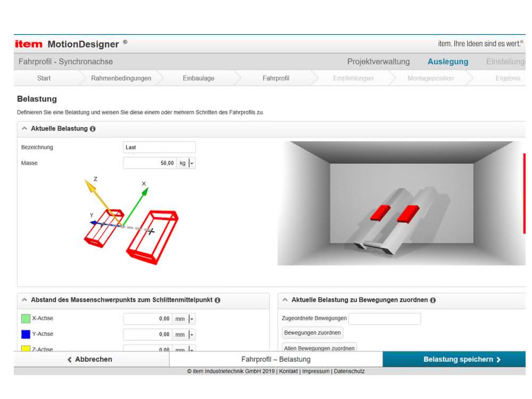This screenshot has width=532, height=399.
Task: Collapse the Abstand des Massenschwerpunkts panel
Action: [24, 300]
